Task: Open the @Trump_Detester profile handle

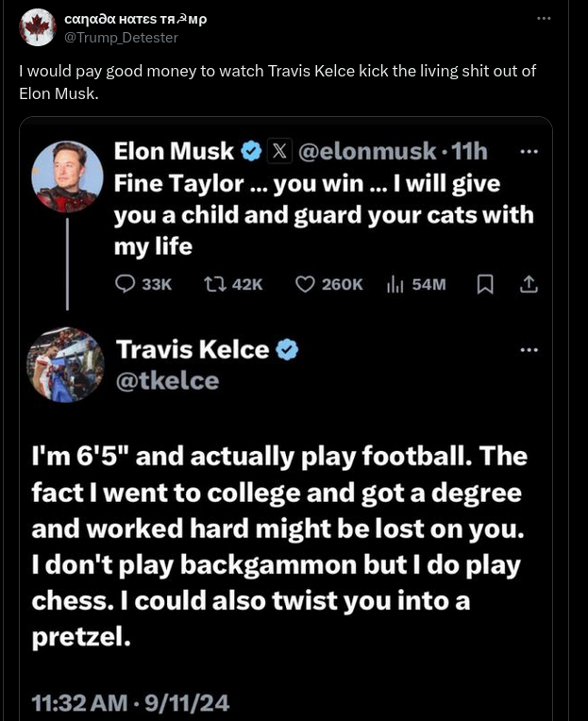Action: (121, 37)
